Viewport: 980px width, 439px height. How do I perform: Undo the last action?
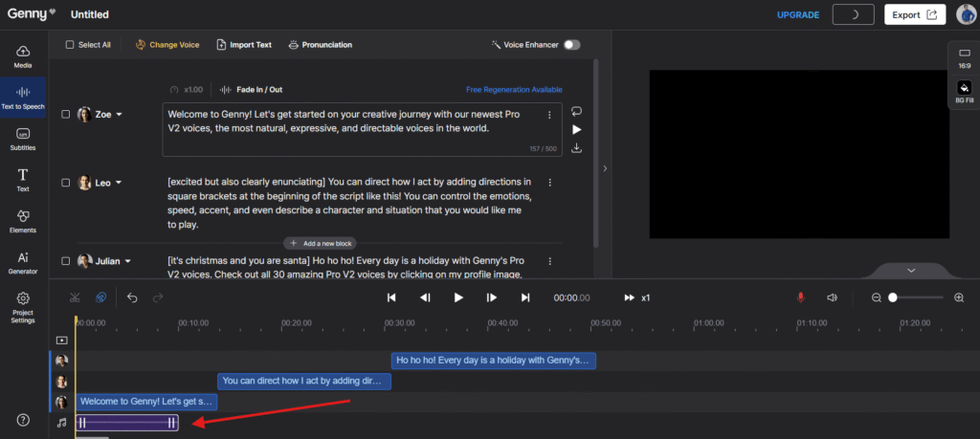click(x=132, y=297)
